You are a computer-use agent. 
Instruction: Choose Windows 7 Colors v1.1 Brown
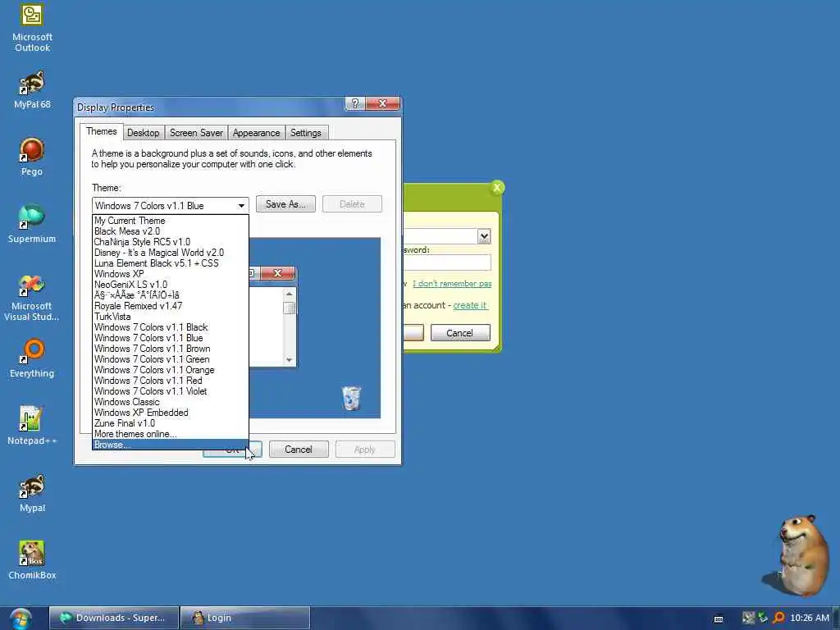[171, 349]
